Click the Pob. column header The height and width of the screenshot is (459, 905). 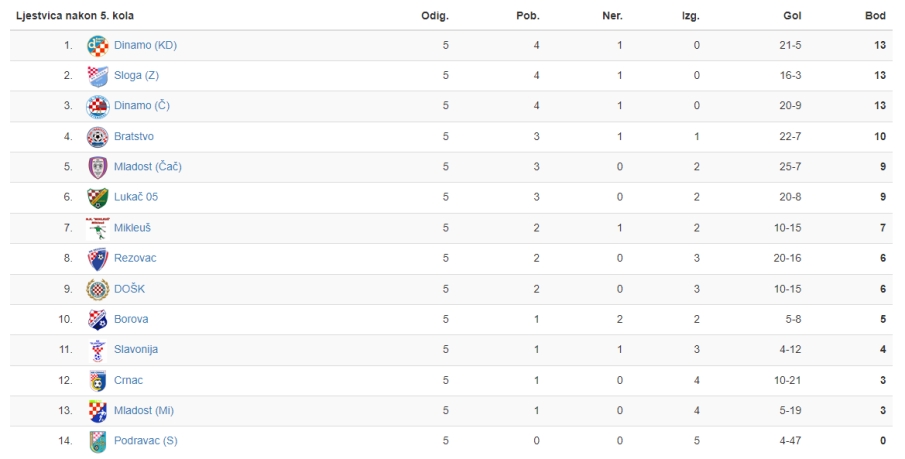[x=528, y=16]
